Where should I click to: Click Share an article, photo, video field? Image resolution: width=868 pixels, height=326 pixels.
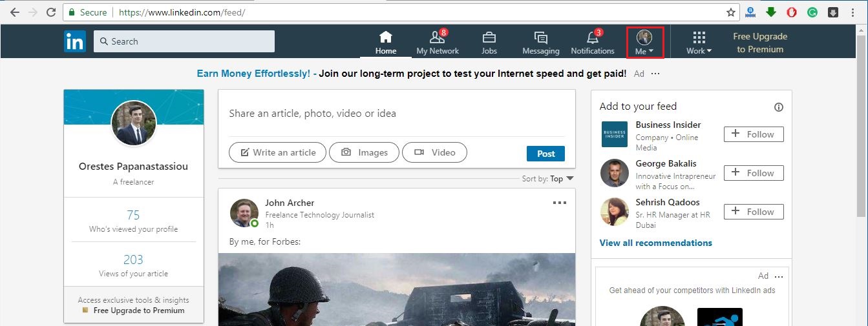click(396, 113)
